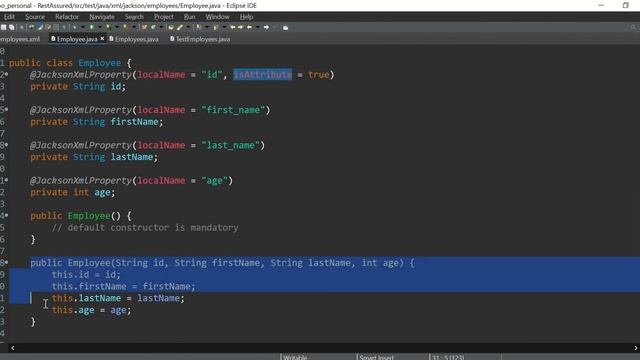Viewport: 640px width, 360px height.
Task: Switch to the employees.xml editor tab
Action: pos(20,39)
